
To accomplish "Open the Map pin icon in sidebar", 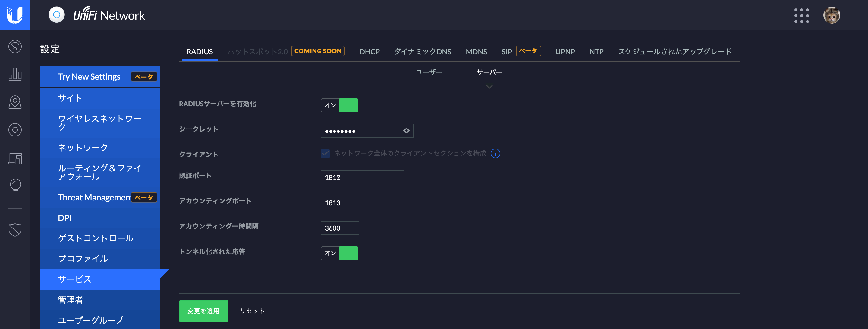I will click(15, 102).
